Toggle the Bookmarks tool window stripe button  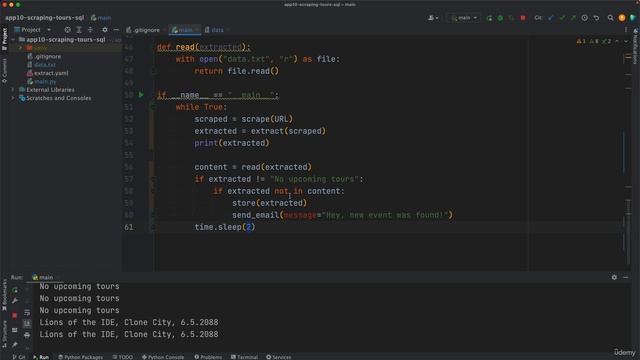tap(4, 296)
